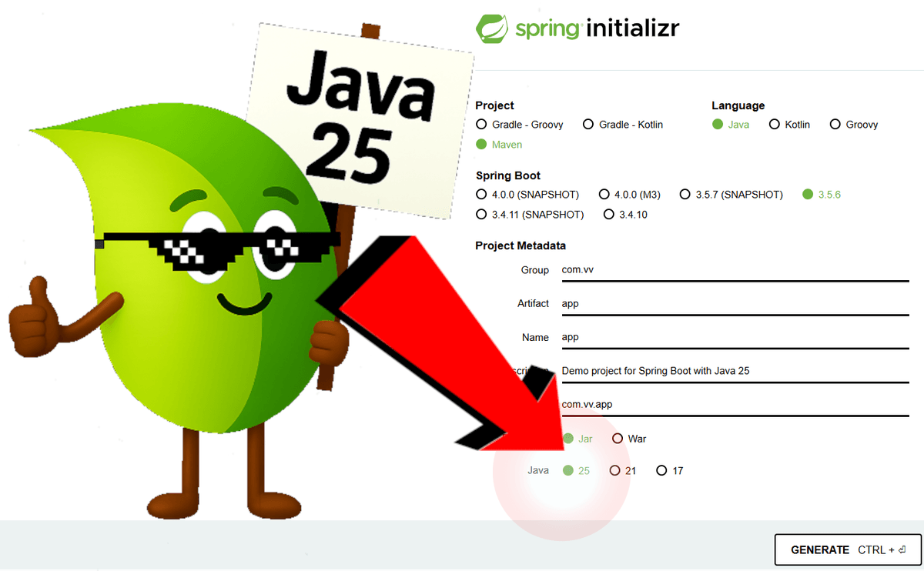Choose Kotlin as the language
This screenshot has width=924, height=571.
[790, 124]
